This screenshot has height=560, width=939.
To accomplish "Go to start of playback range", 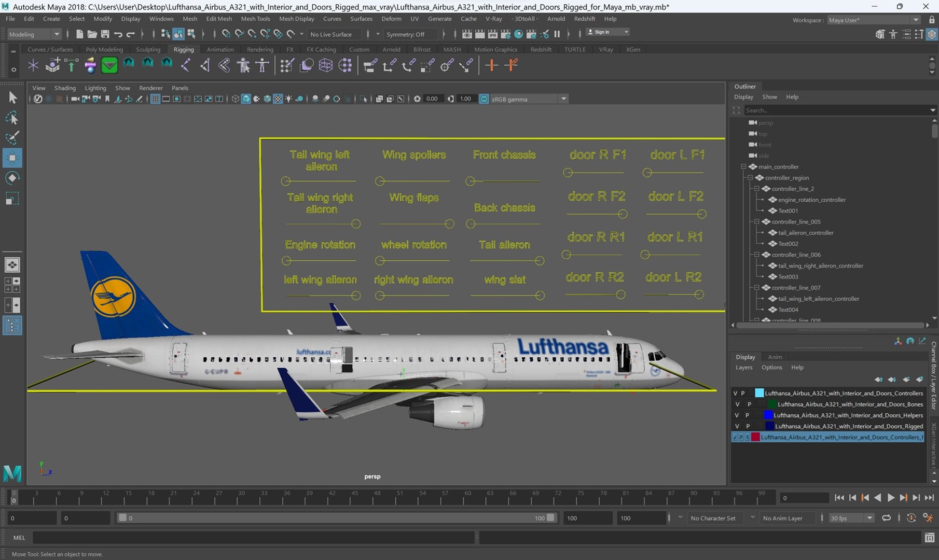I will click(839, 498).
